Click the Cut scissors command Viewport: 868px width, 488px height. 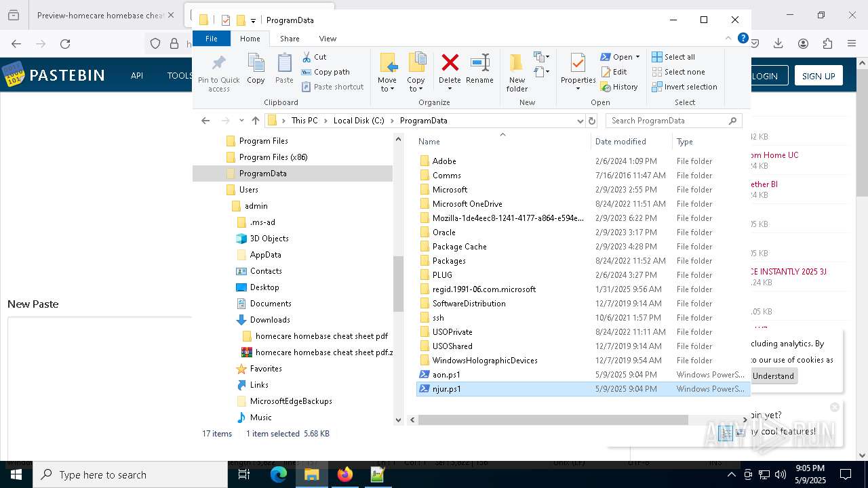pyautogui.click(x=314, y=57)
